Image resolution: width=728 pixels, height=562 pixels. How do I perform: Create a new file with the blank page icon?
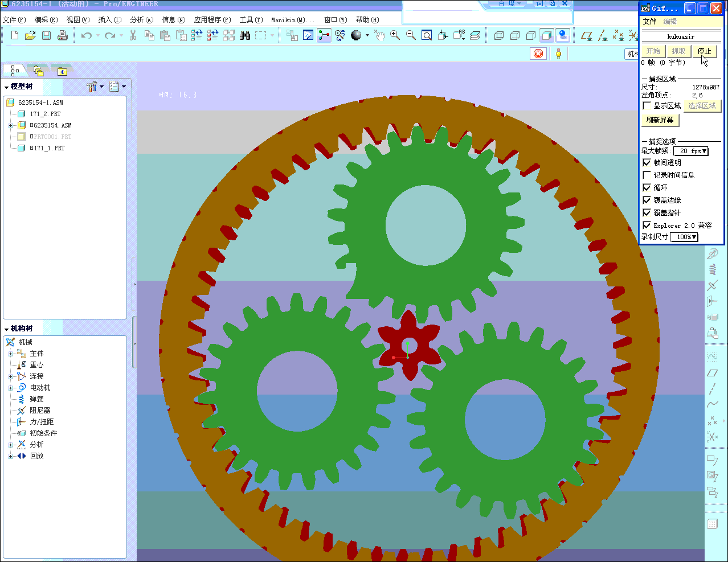(15, 35)
